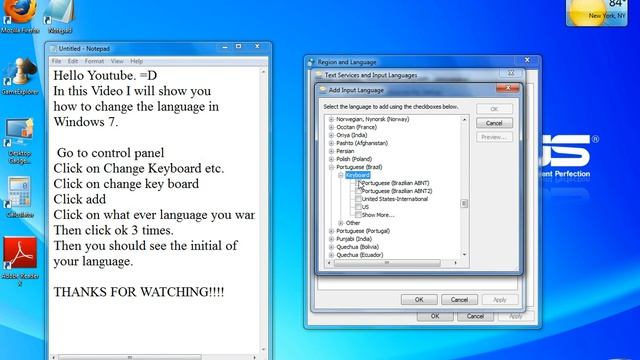The height and width of the screenshot is (360, 640).
Task: Expand the Pashto (Afghanistan) node
Action: [331, 143]
